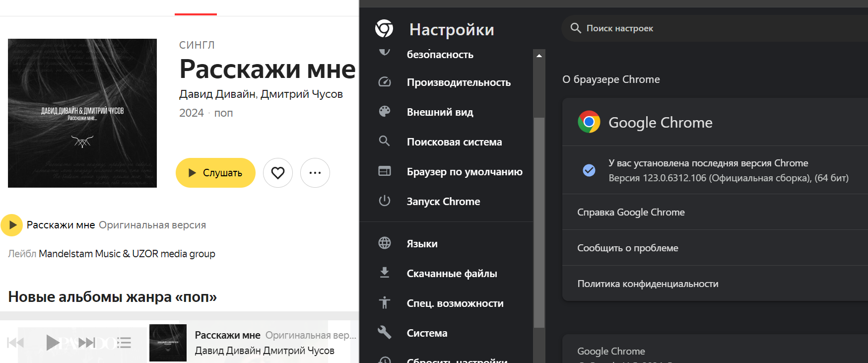Click Расскажи мне title in player bar
The image size is (868, 363).
click(227, 335)
